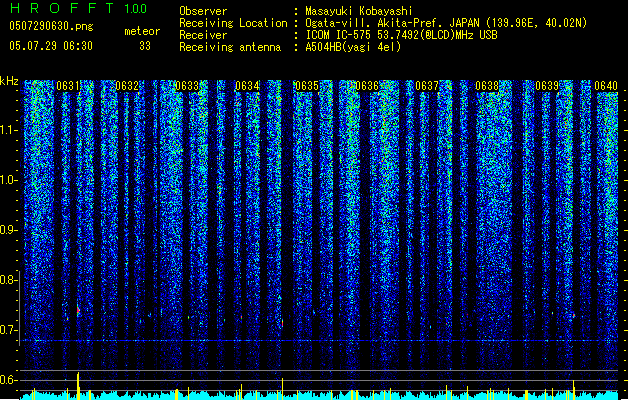Screen dimensions: 629x400
Task: Click the meteor label
Action: point(142,31)
